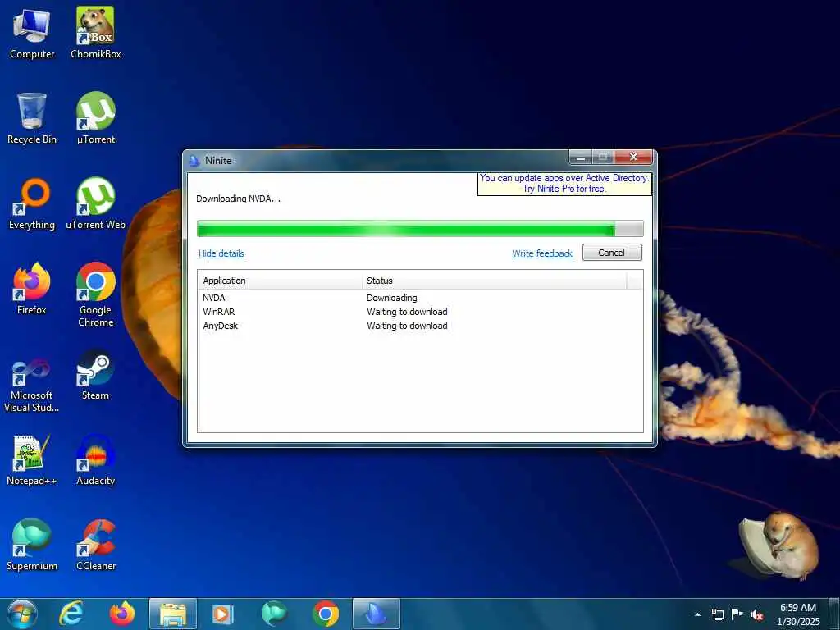Open Google Chrome from the taskbar
Screen dimensions: 840x630
(x=325, y=614)
